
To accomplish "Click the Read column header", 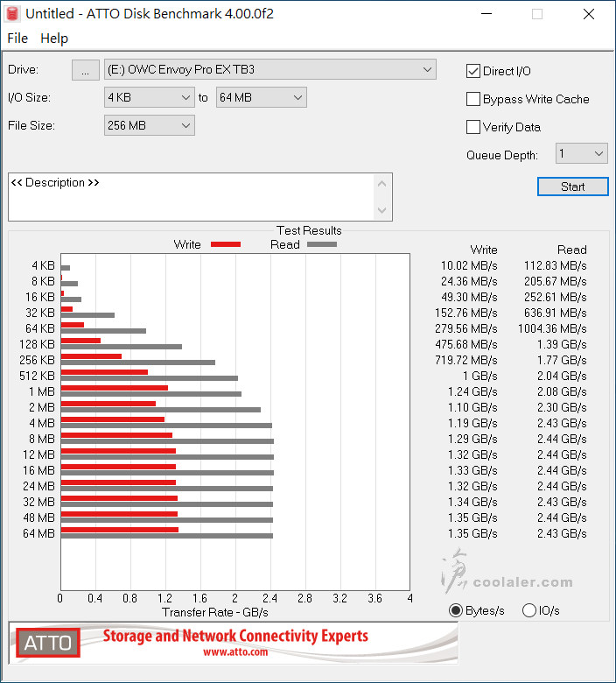I will coord(572,250).
